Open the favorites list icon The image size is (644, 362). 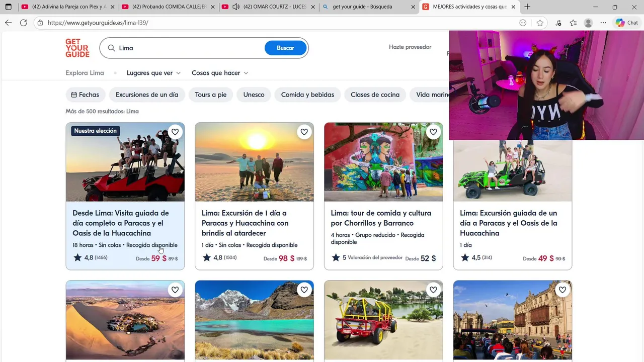[573, 23]
